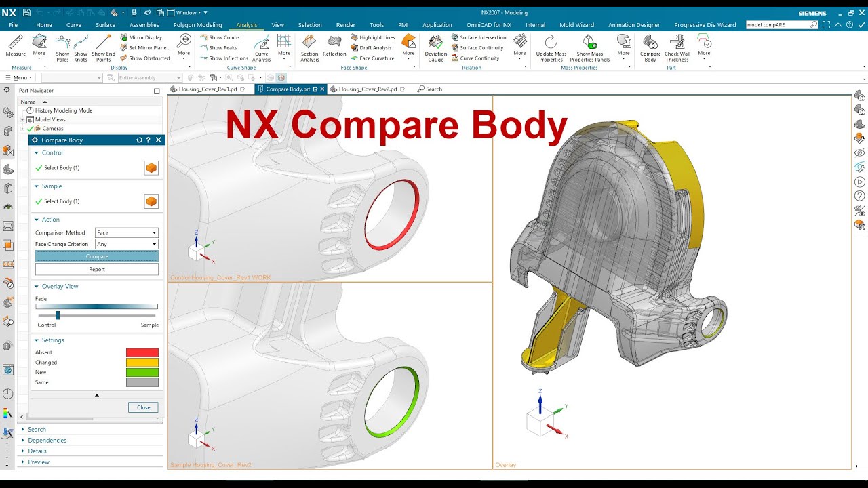Open Show Mass Properties Panels
The image size is (868, 488).
[x=589, y=49]
